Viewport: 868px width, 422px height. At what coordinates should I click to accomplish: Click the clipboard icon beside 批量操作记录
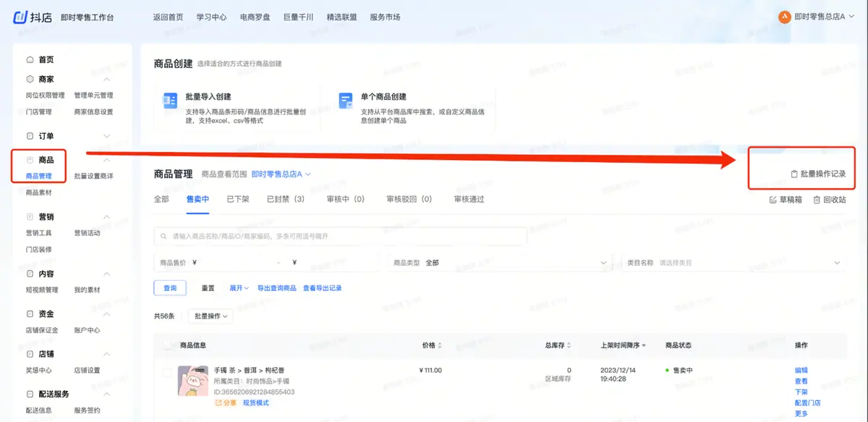793,174
